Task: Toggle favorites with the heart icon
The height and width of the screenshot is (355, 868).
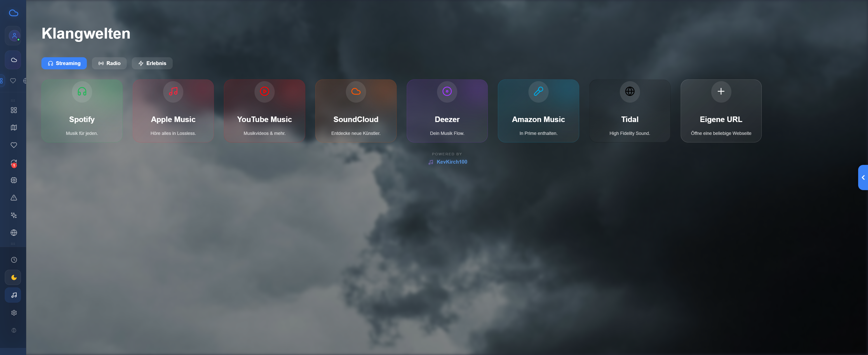Action: (13, 145)
